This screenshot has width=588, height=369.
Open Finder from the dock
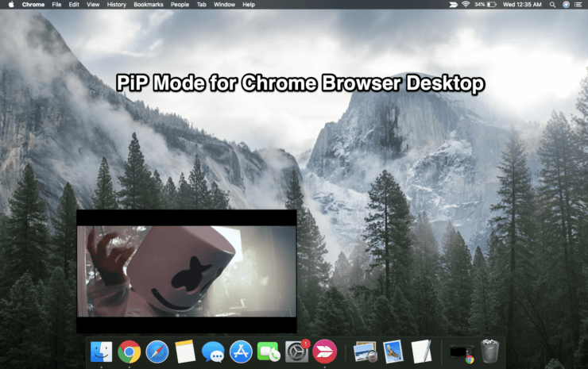click(x=101, y=352)
